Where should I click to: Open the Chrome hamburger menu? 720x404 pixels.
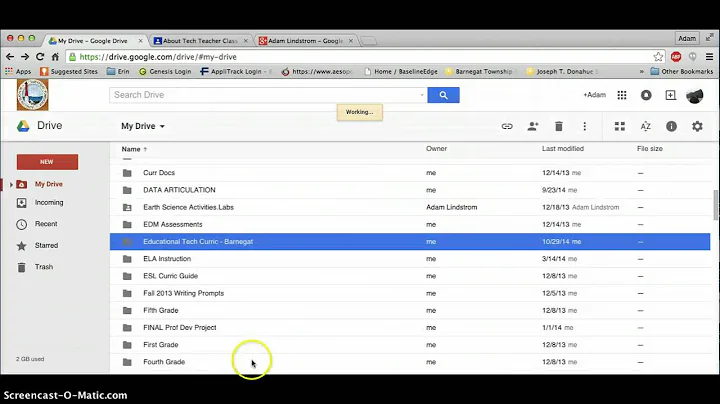tap(709, 56)
